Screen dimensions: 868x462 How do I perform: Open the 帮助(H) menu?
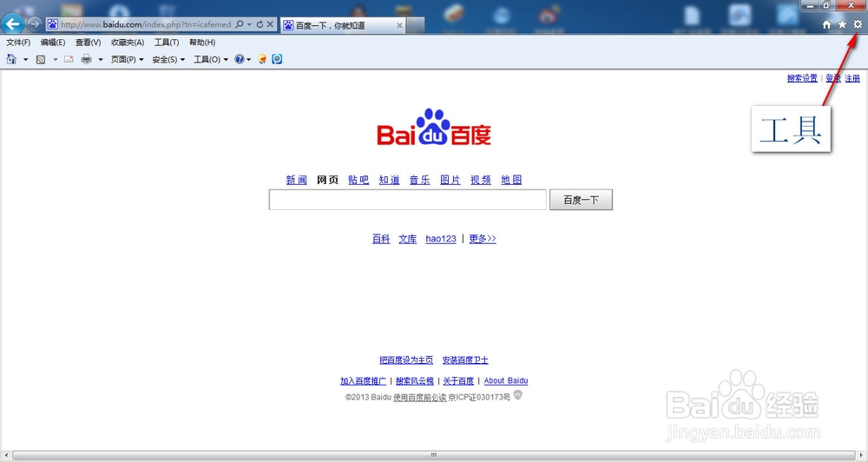(202, 42)
